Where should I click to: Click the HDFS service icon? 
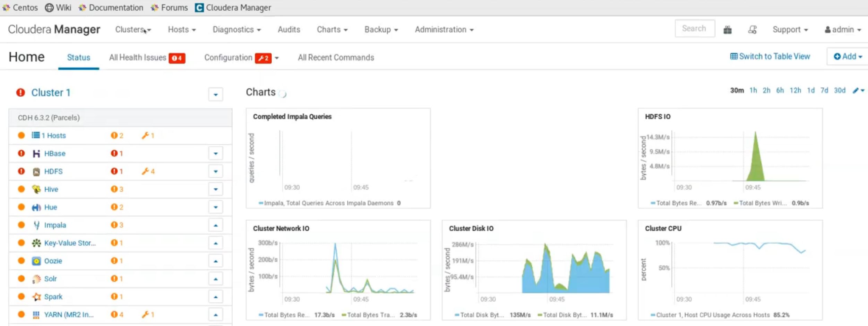[x=36, y=171]
